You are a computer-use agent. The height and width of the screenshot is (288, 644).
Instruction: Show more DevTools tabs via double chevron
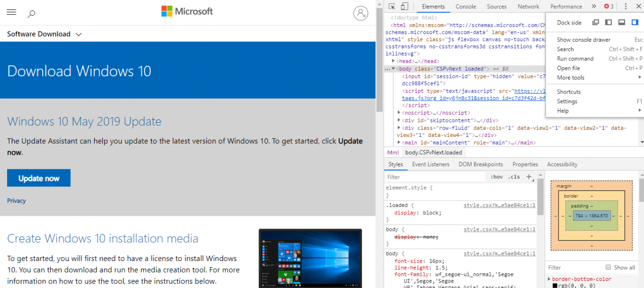594,7
